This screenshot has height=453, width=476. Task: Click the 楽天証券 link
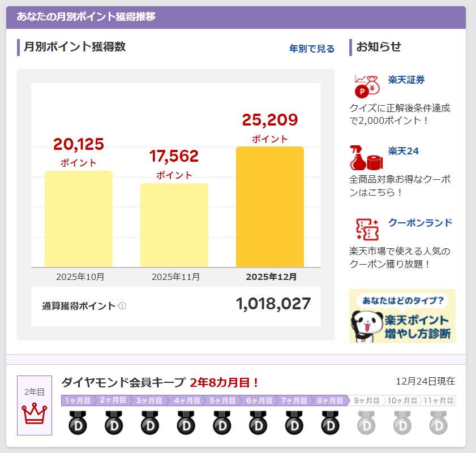(x=406, y=80)
